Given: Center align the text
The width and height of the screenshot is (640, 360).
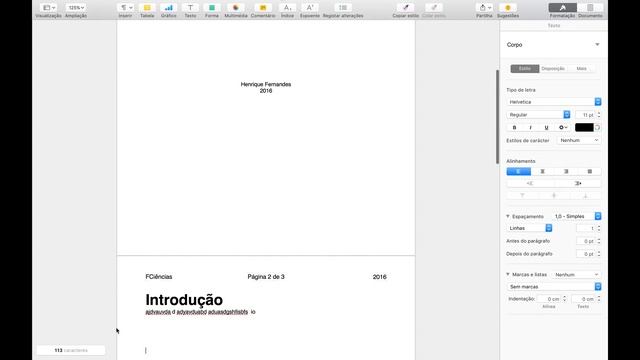Looking at the screenshot, I should 542,171.
